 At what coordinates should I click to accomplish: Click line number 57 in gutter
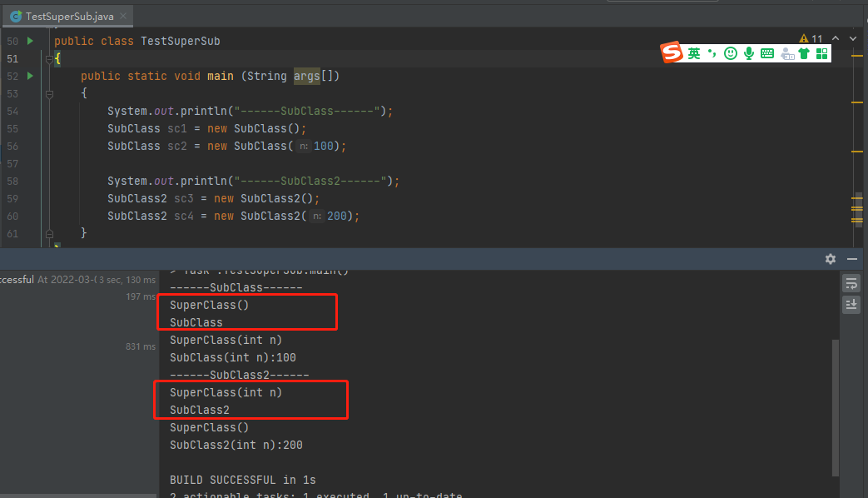[12, 164]
